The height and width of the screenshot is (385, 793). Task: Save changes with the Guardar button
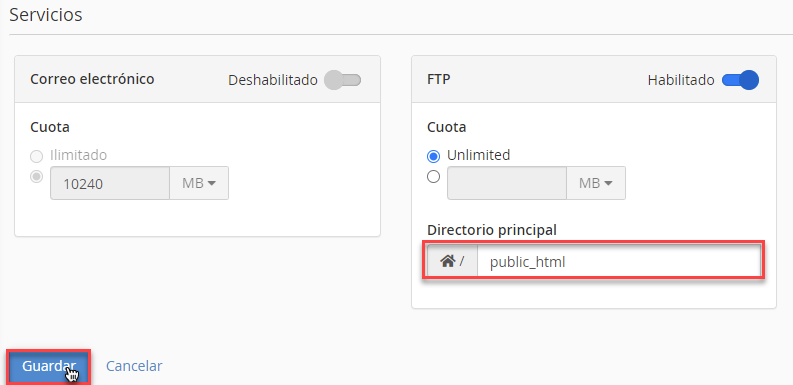coord(49,366)
